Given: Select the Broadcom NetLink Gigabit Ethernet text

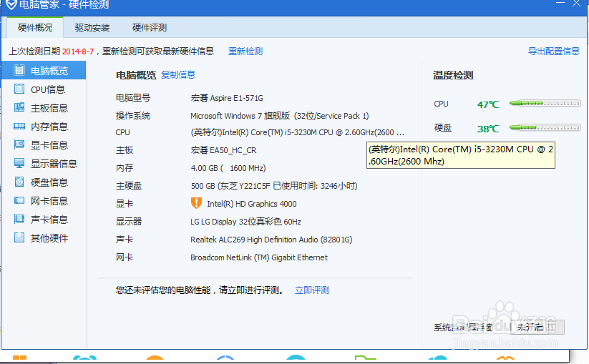Looking at the screenshot, I should point(259,257).
